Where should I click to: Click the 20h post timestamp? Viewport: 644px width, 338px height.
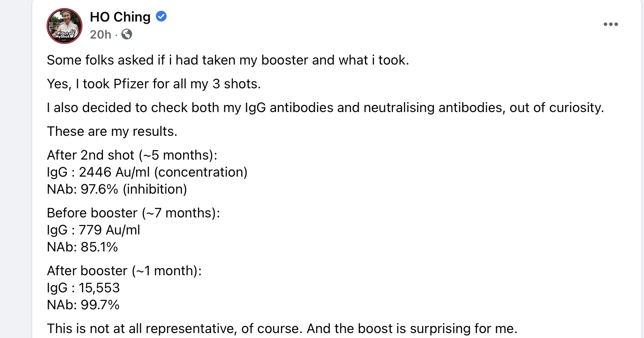point(100,34)
